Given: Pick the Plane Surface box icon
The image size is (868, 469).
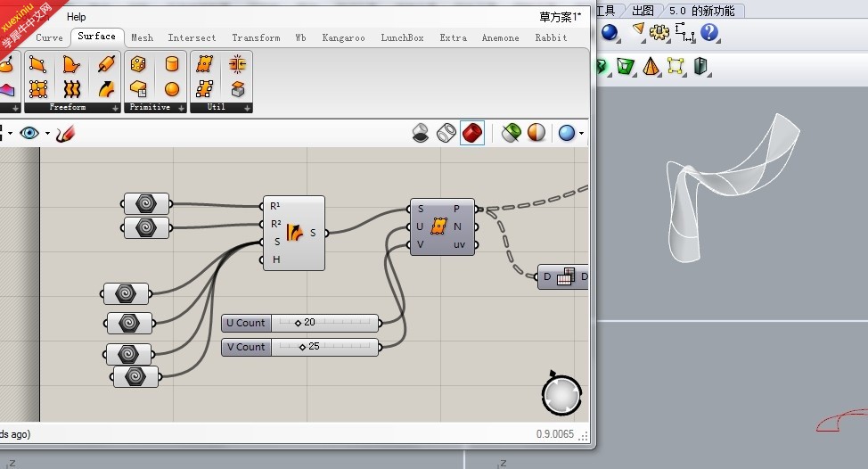Looking at the screenshot, I should coord(138,88).
